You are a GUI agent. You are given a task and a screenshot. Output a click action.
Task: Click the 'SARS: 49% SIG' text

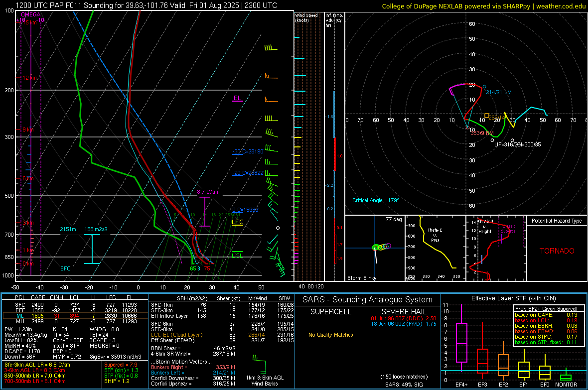pyautogui.click(x=404, y=385)
